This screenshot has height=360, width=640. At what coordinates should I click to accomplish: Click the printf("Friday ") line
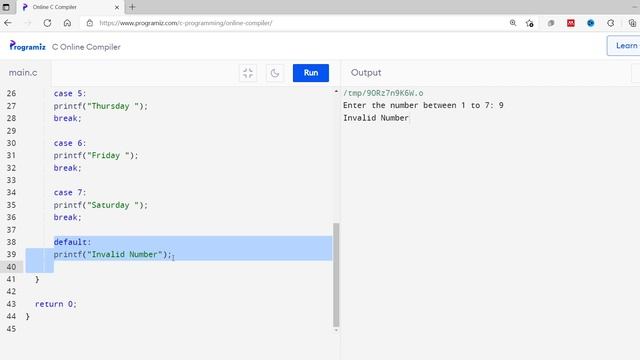pyautogui.click(x=96, y=156)
